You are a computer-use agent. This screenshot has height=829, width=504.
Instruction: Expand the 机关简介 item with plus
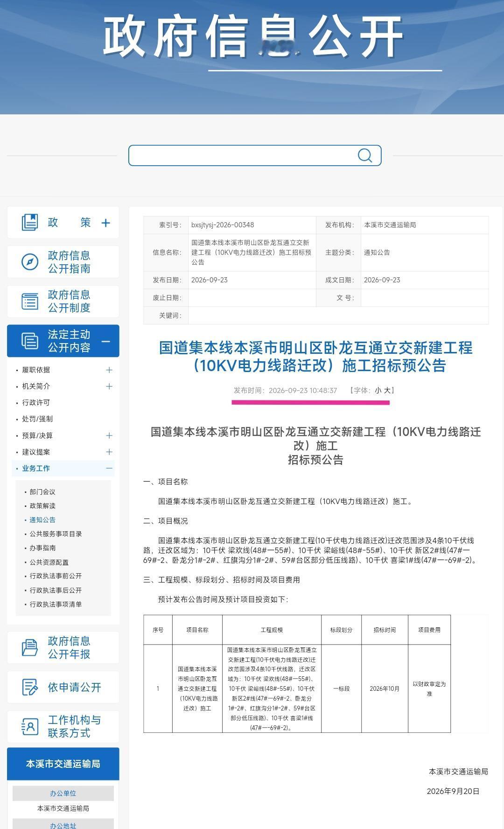(x=109, y=386)
